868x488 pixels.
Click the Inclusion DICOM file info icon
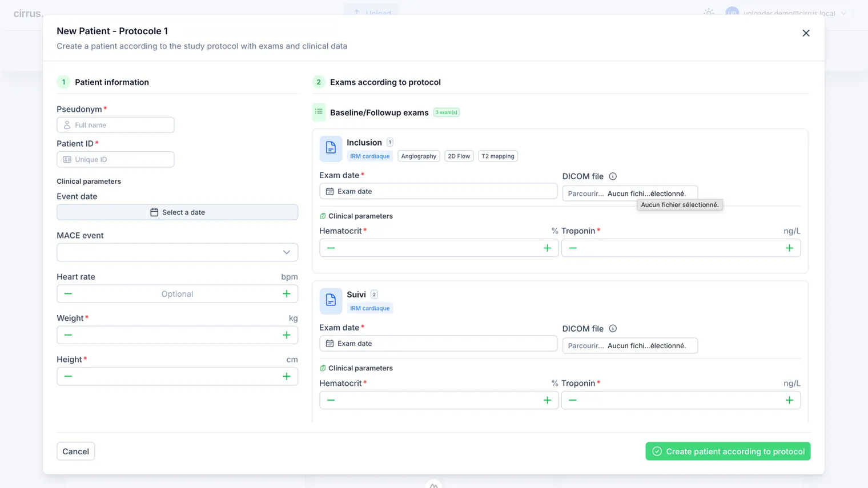click(613, 176)
